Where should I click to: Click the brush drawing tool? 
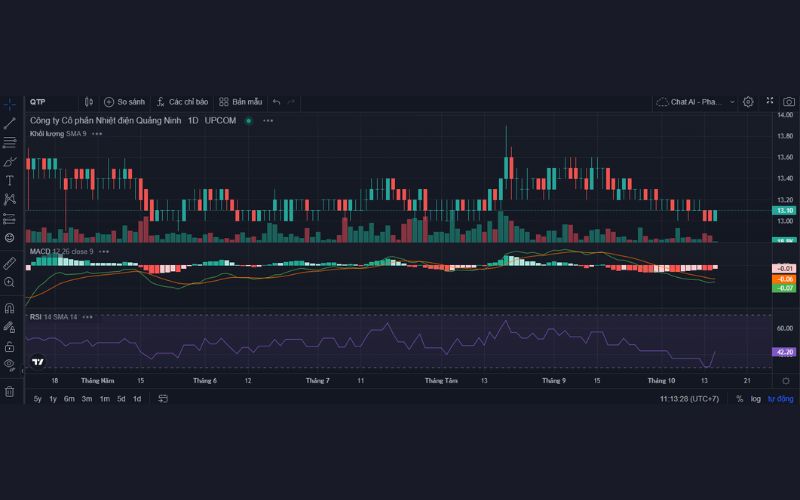pos(9,161)
